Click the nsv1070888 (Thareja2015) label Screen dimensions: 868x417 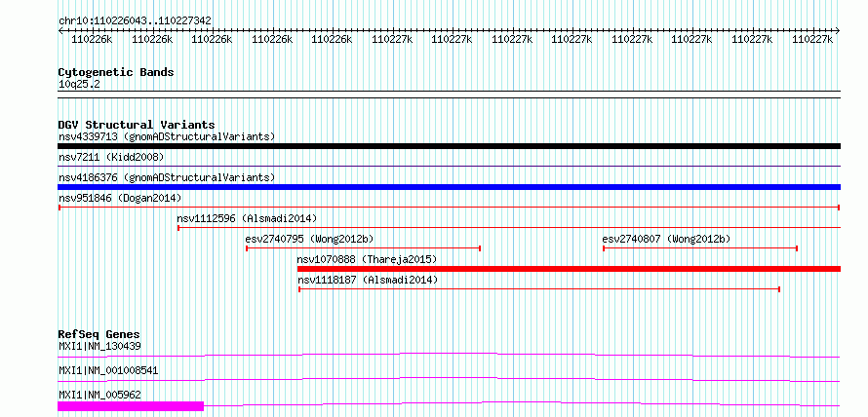click(x=367, y=259)
